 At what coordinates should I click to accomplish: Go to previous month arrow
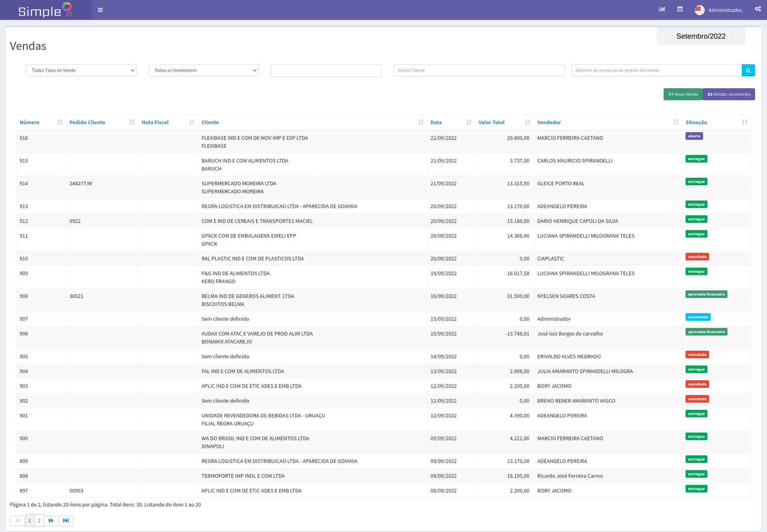coord(664,36)
